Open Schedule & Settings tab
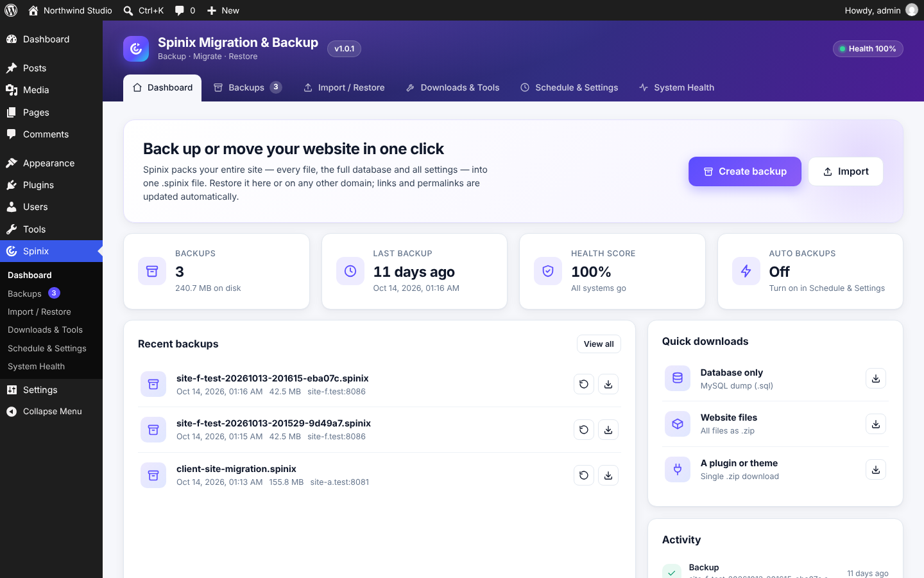 (569, 88)
